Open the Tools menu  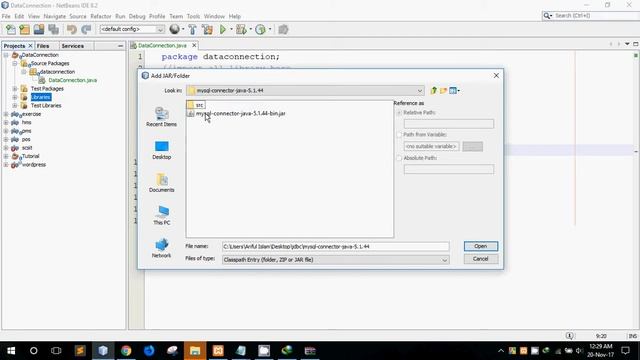[193, 16]
